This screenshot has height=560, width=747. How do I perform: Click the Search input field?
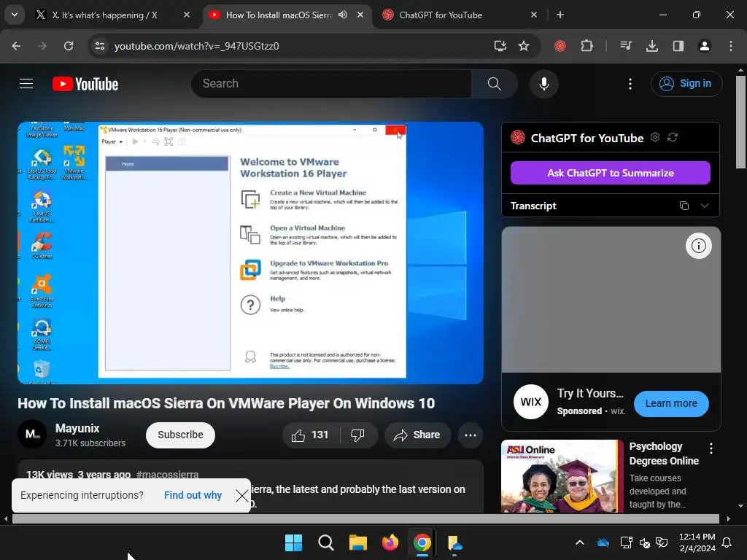(x=332, y=84)
